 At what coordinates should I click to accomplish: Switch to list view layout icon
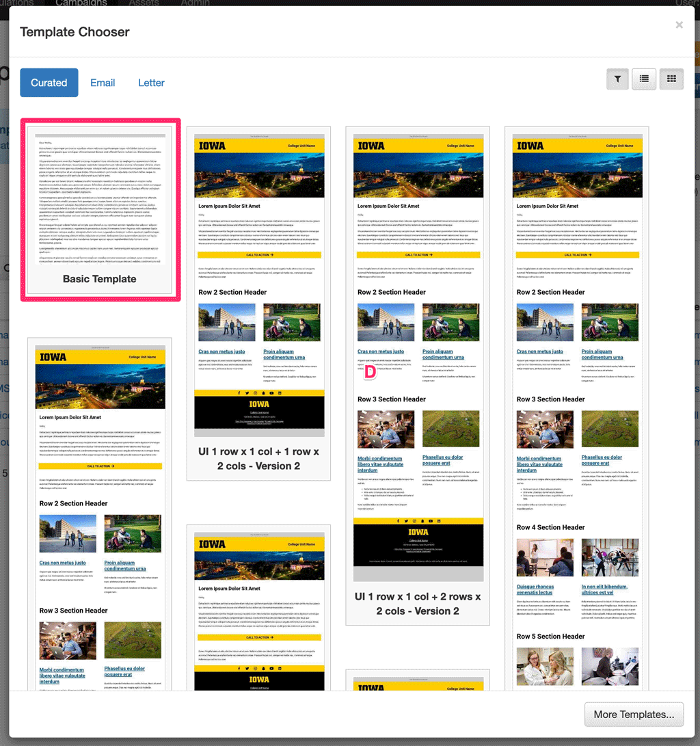click(x=644, y=79)
